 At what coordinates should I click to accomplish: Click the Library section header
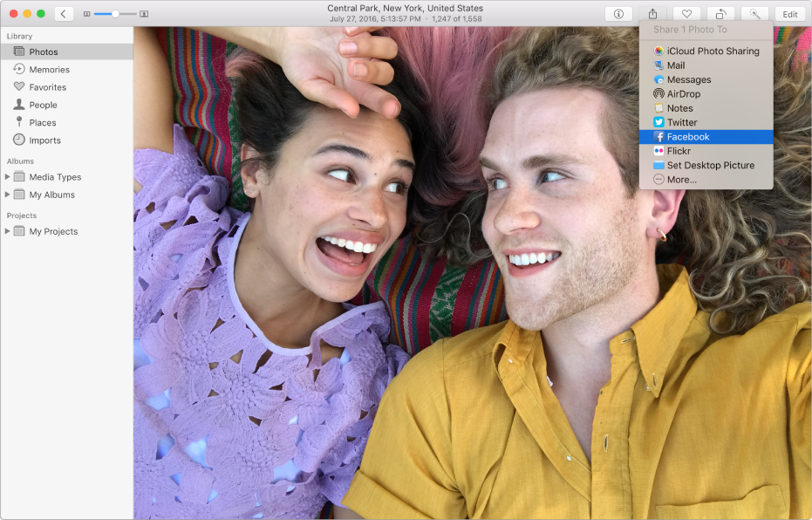point(19,36)
